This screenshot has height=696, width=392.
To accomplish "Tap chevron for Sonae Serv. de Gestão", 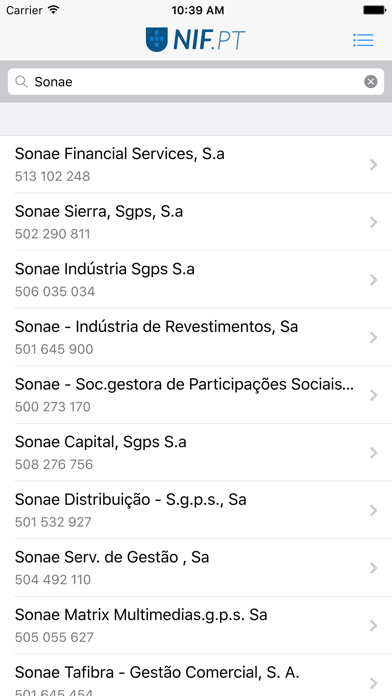I will (x=373, y=568).
